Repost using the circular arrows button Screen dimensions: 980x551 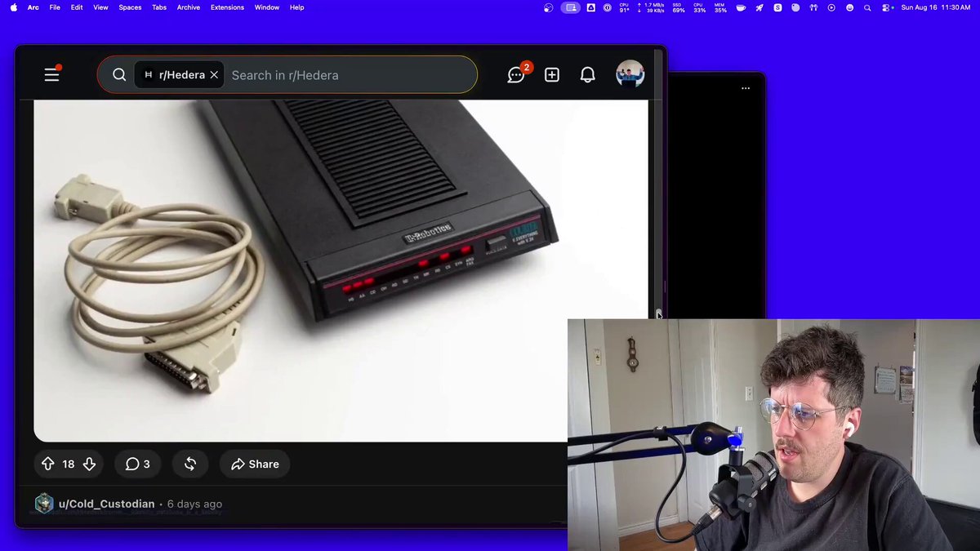(x=190, y=464)
